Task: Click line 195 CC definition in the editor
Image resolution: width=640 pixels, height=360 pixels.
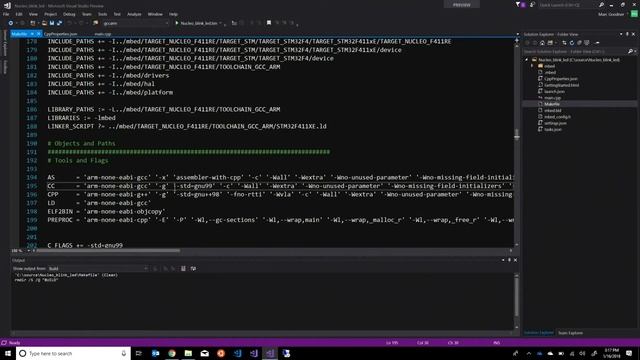Action: pos(280,186)
